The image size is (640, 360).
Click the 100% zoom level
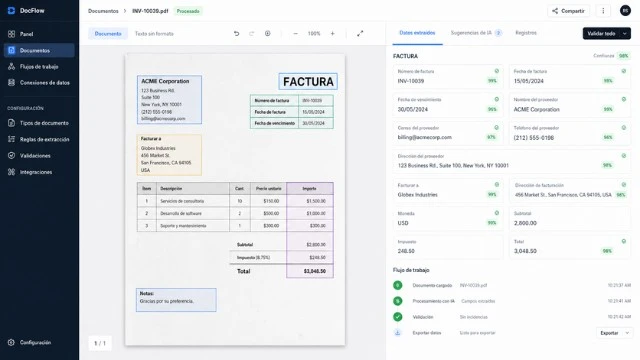(x=314, y=33)
